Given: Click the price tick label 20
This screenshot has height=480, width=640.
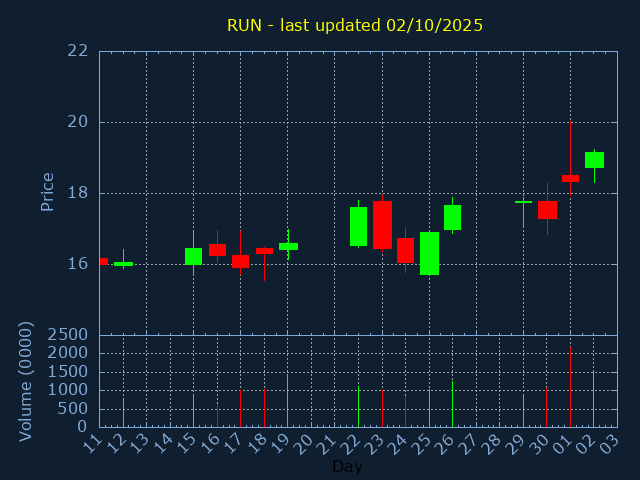Looking at the screenshot, I should [x=78, y=122].
